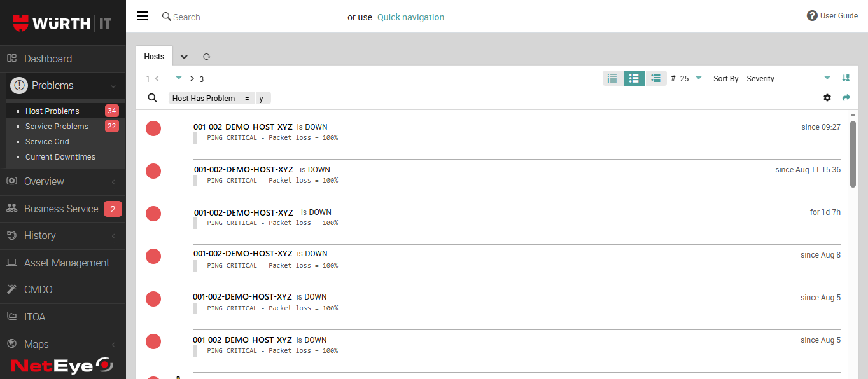
Task: Open host 001-002-DEMO-HOST-XYZ down for 1d 7h
Action: tap(244, 212)
